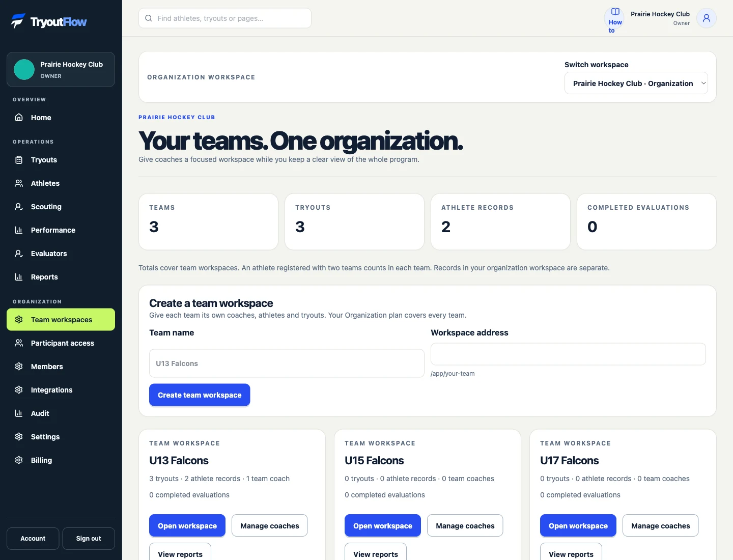View reports for U15 Falcons

pos(376,552)
